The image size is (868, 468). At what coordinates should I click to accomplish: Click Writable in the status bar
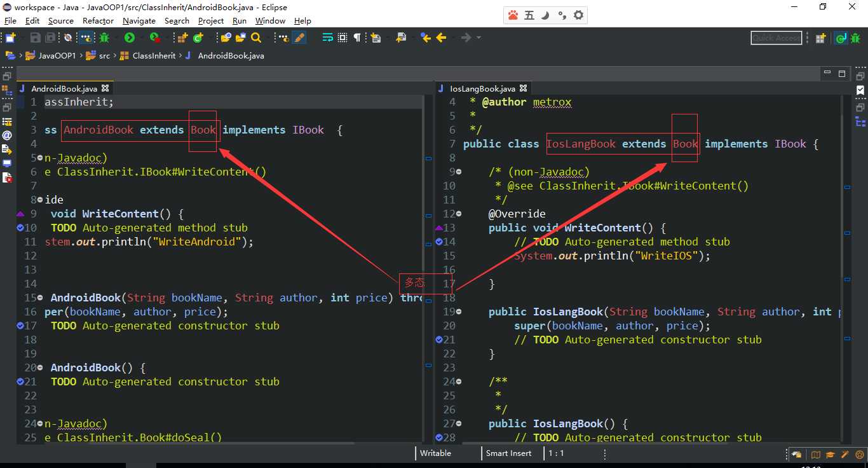pos(436,453)
